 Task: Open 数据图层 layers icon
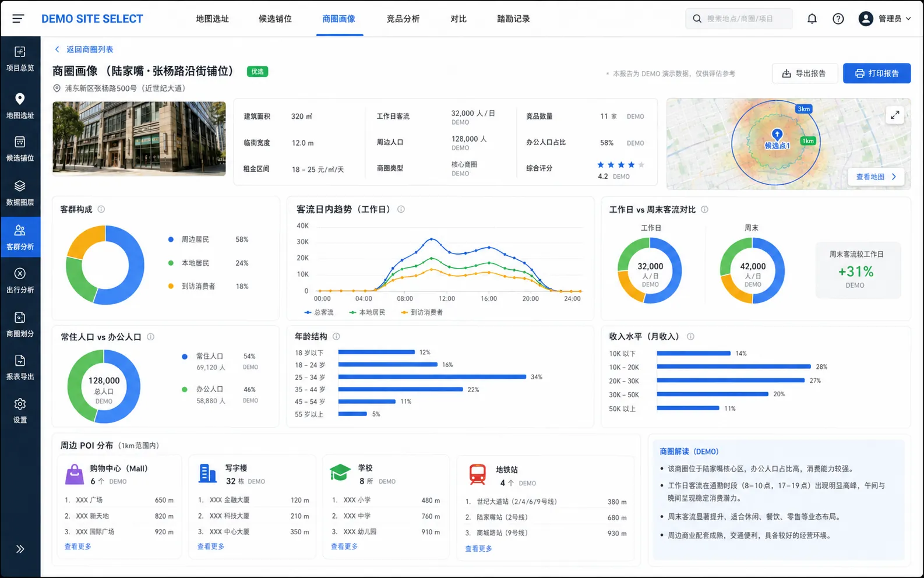pyautogui.click(x=20, y=186)
